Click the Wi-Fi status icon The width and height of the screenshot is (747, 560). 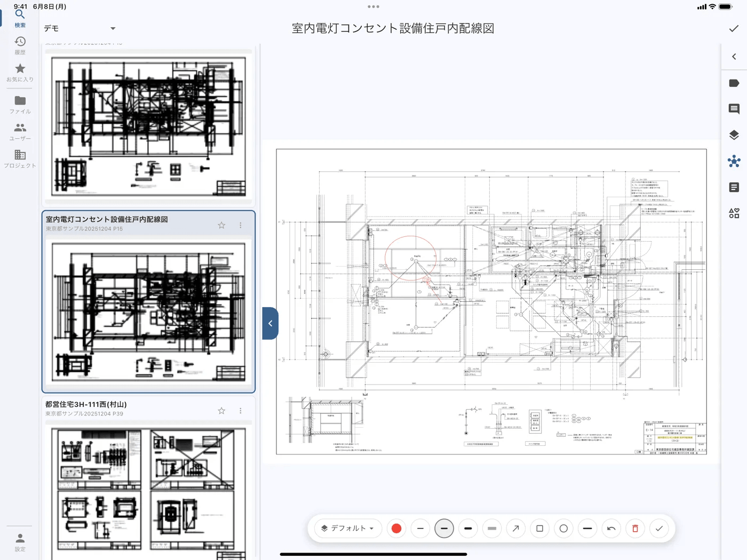click(x=712, y=7)
